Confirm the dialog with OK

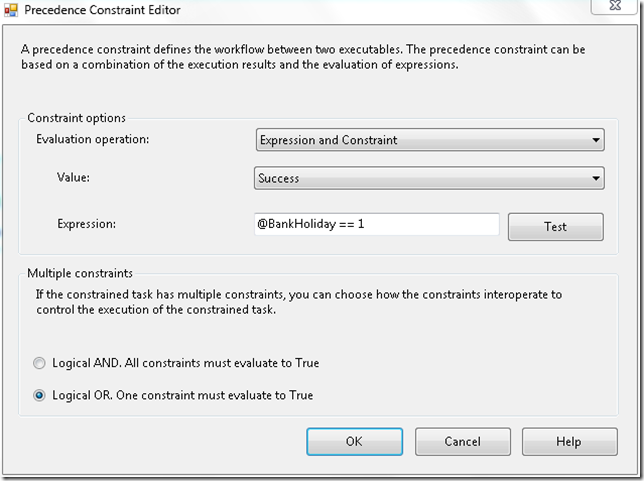click(x=354, y=441)
